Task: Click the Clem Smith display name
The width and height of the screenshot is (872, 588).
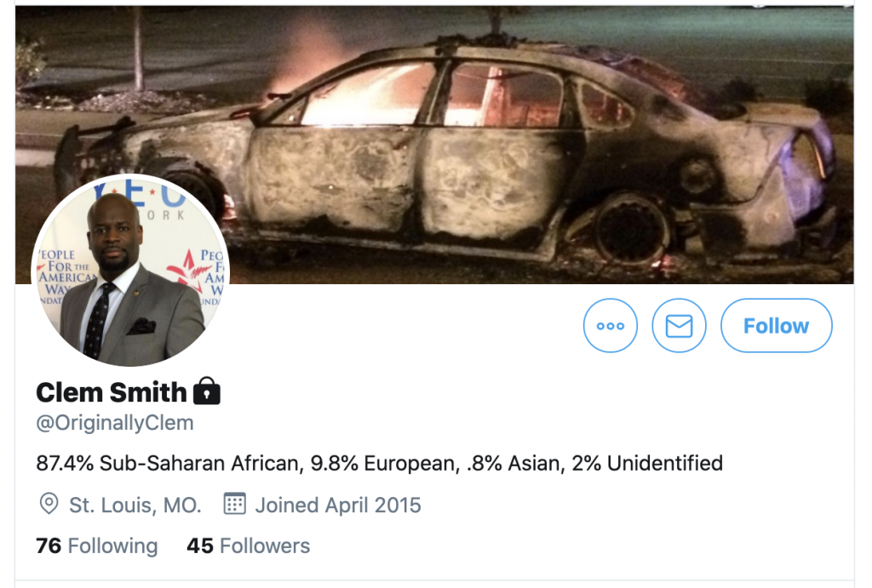Action: [x=112, y=392]
